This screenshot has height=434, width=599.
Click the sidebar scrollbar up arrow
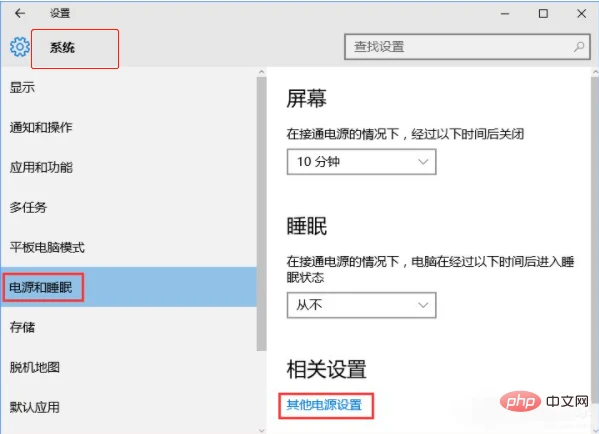pos(261,72)
